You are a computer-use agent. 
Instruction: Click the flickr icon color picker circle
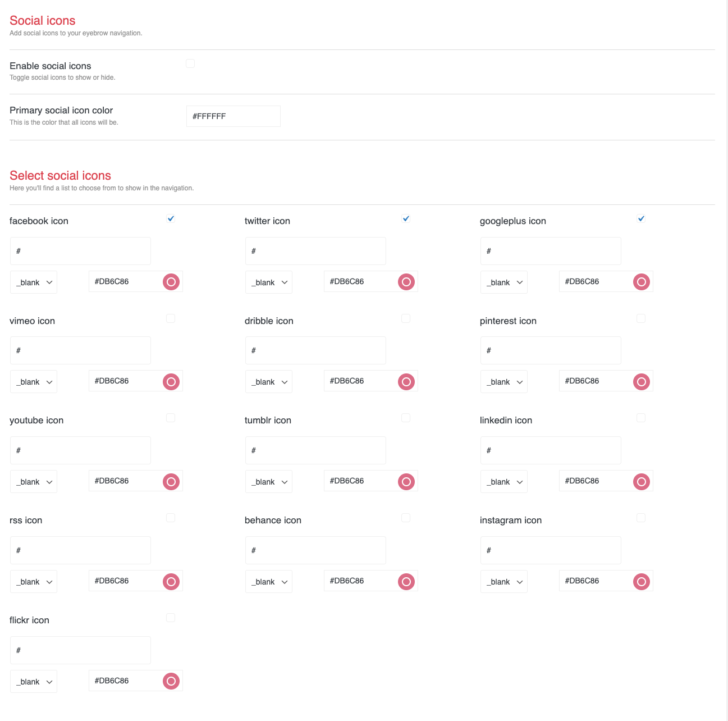click(171, 682)
